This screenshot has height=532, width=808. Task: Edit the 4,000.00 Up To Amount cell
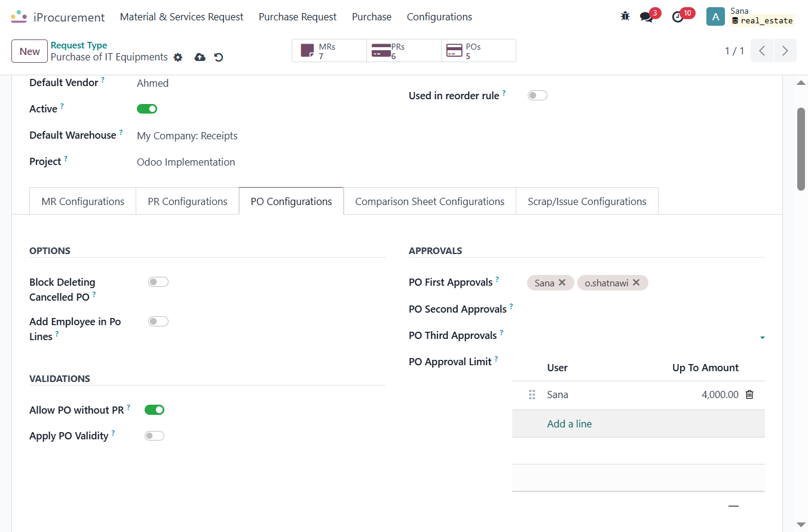pos(720,395)
